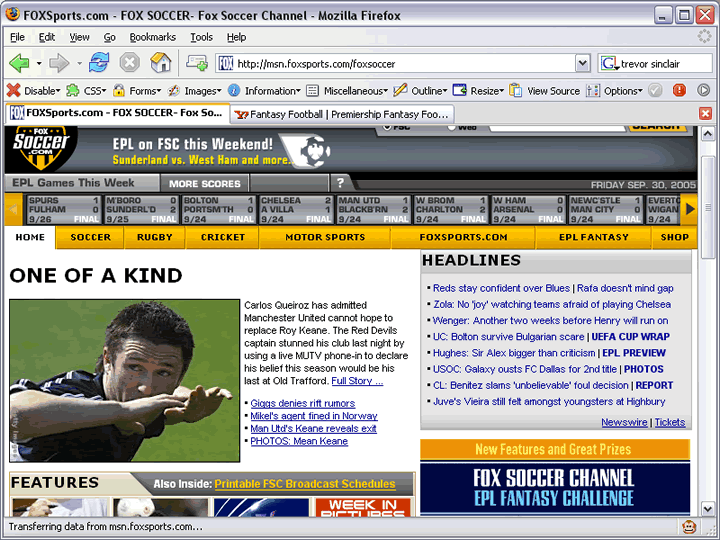Open the Disable dropdown menu
Image resolution: width=720 pixels, height=540 pixels.
[x=57, y=91]
